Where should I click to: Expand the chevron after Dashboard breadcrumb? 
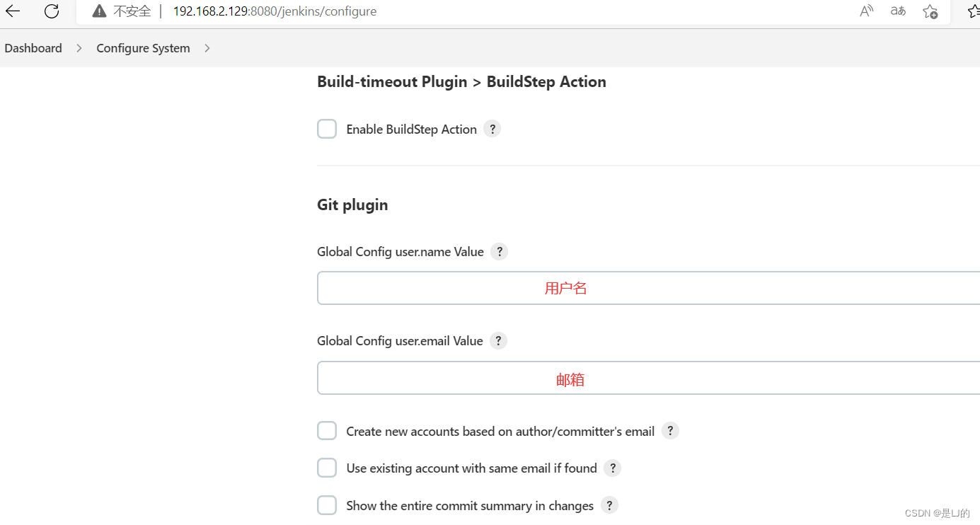click(x=79, y=48)
